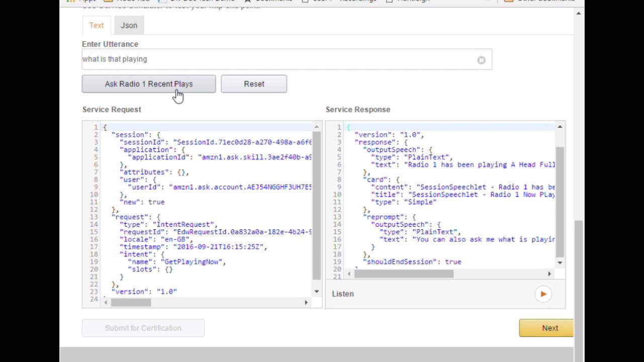Click the Next button

point(546,328)
